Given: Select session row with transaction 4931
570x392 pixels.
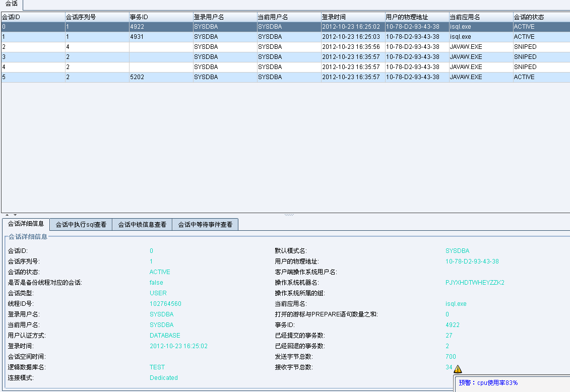Looking at the screenshot, I should click(x=161, y=37).
